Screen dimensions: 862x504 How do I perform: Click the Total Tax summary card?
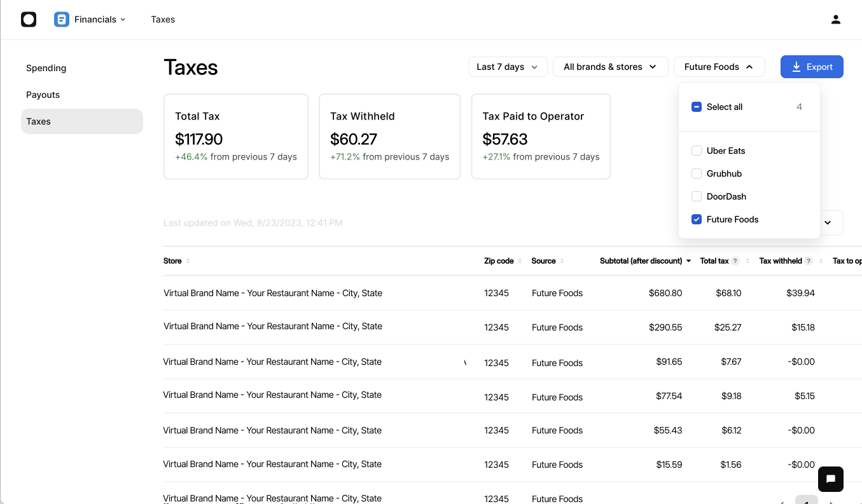[236, 137]
